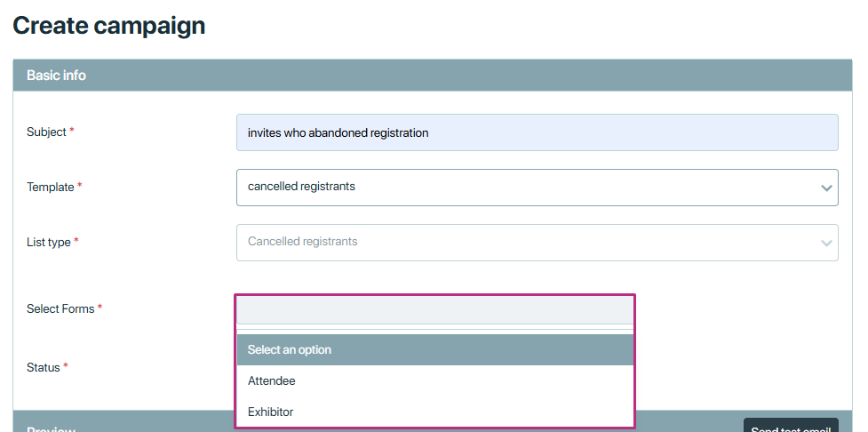Click the red asterisk beside Subject
This screenshot has width=868, height=432.
coord(71,132)
